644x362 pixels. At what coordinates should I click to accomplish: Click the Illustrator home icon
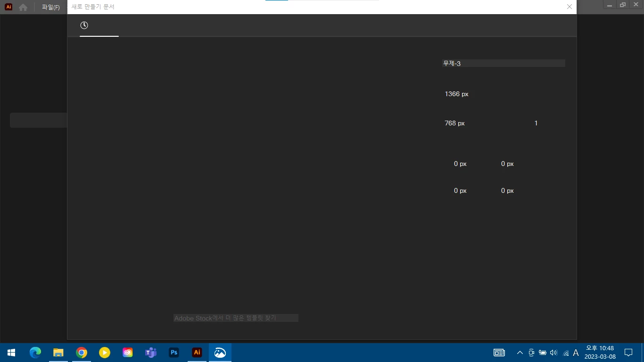pos(23,7)
